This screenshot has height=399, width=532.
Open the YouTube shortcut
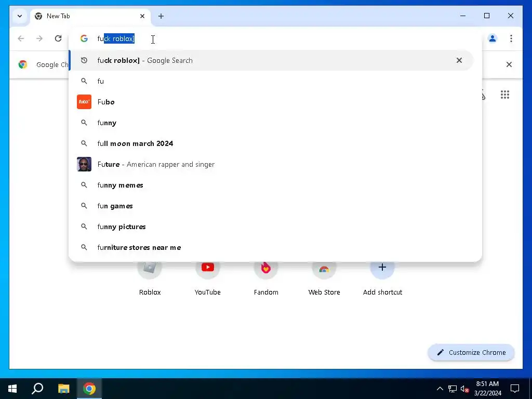pos(208,278)
